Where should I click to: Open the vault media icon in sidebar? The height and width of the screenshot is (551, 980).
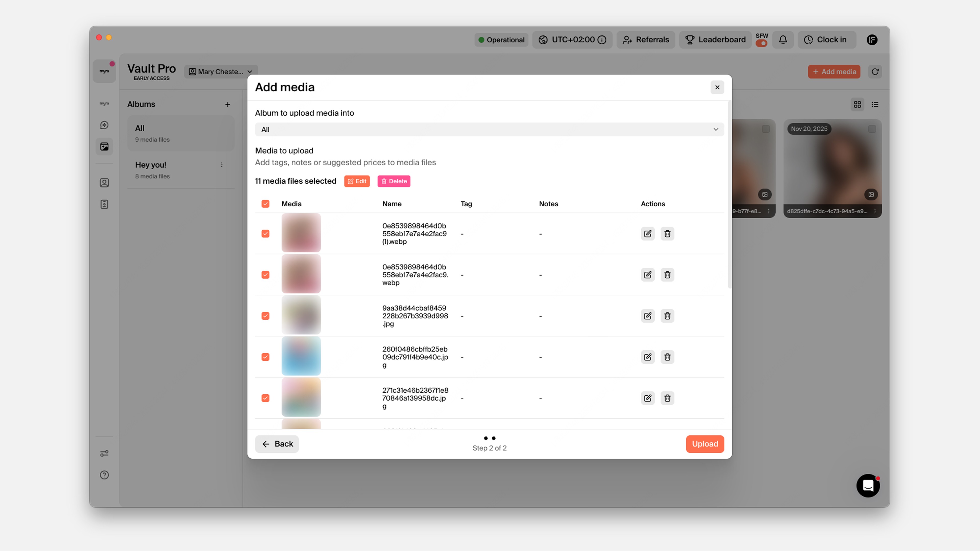tap(104, 146)
